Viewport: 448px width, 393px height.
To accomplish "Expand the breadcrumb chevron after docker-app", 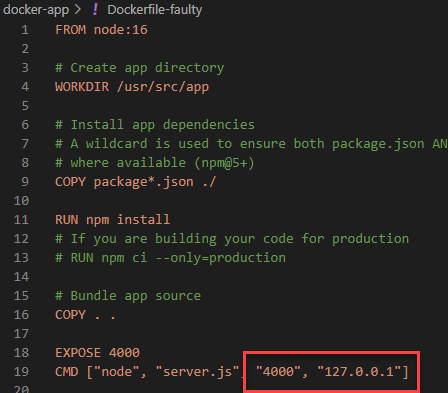I will [x=78, y=10].
